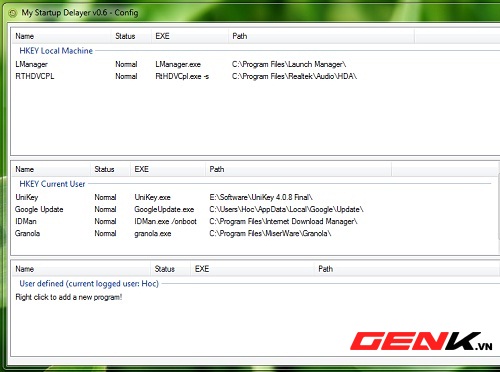Click Google Update path in AppData Local

click(286, 209)
